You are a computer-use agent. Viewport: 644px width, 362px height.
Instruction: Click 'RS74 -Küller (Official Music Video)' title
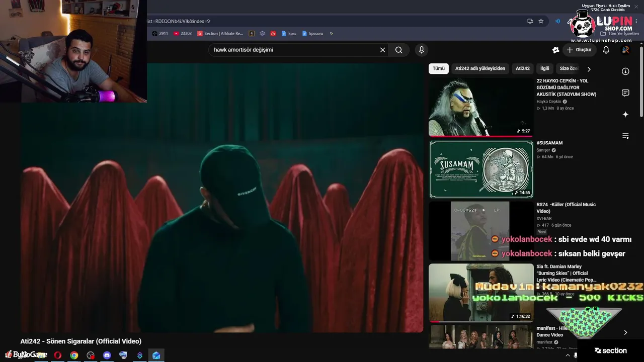(x=566, y=208)
